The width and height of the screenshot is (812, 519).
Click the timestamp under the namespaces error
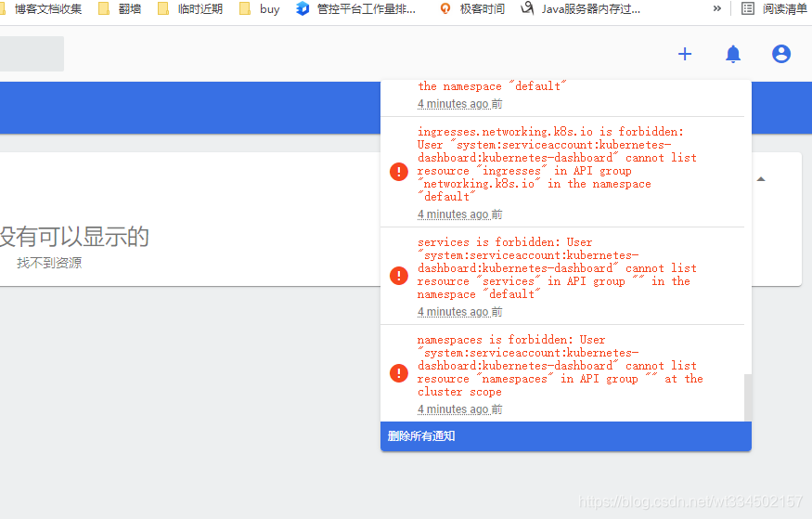(x=460, y=409)
